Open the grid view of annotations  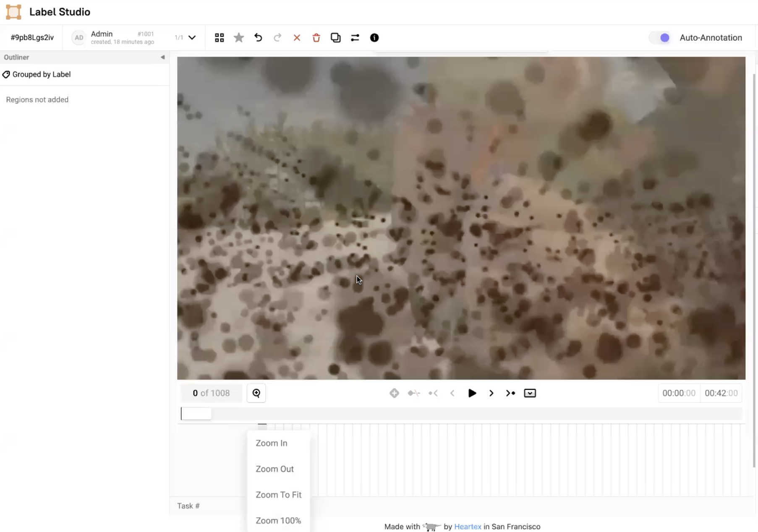[x=219, y=38]
